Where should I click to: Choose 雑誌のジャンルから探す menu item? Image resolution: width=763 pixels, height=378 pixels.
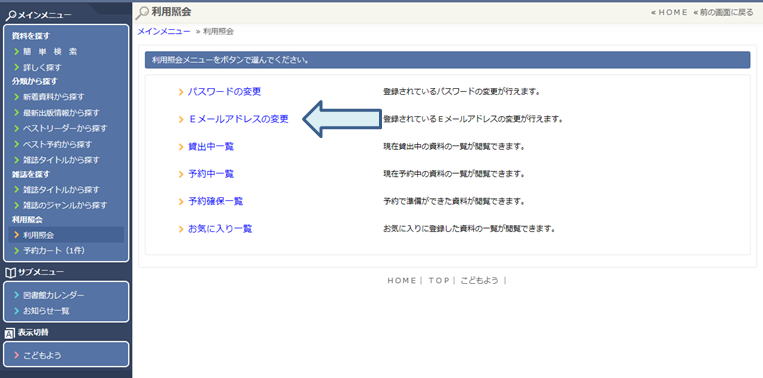click(65, 205)
